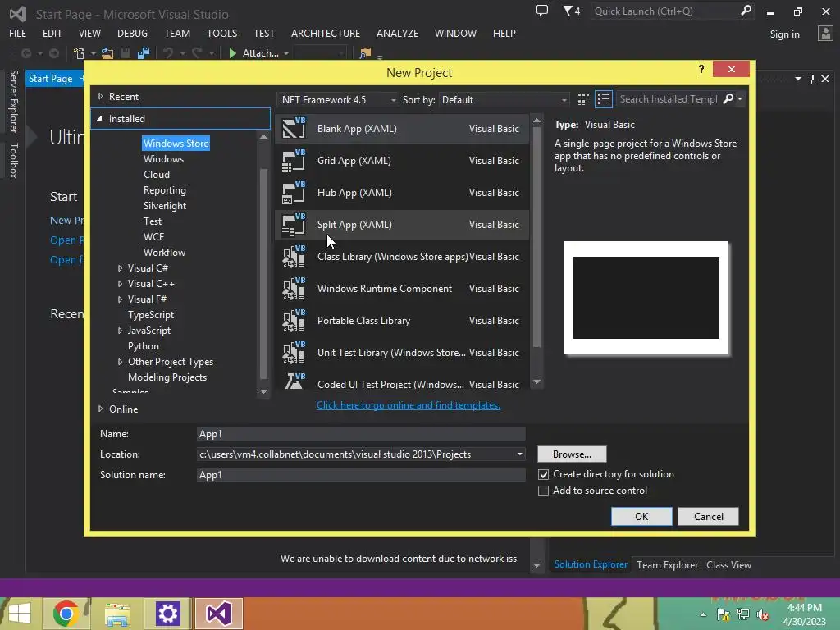The height and width of the screenshot is (630, 840).
Task: Click the go online and find templates link
Action: click(409, 405)
